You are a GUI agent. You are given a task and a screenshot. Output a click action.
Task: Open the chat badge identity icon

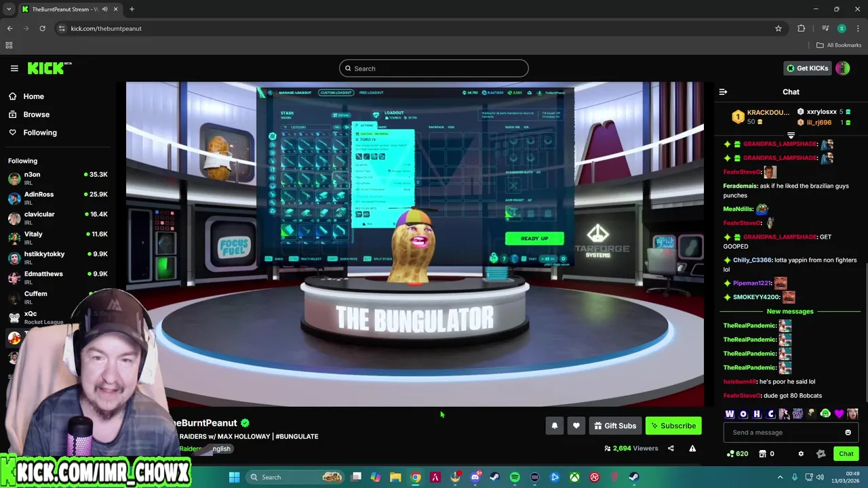pyautogui.click(x=821, y=454)
